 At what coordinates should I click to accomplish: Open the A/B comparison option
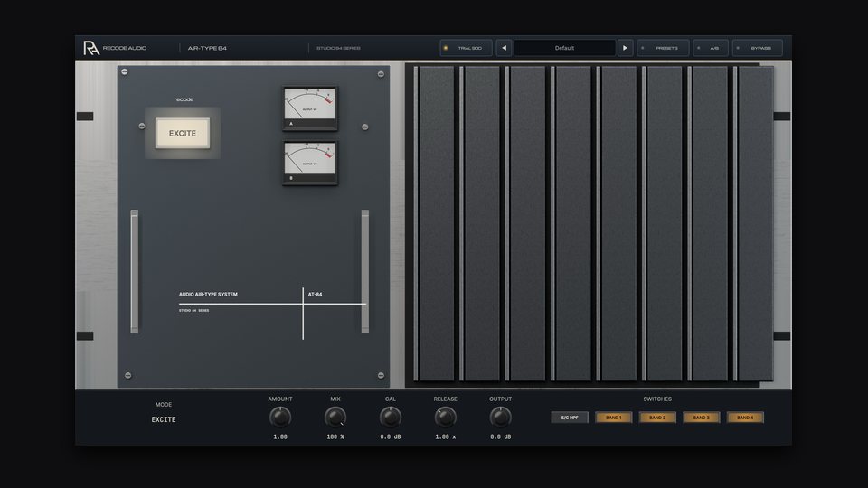coord(711,48)
